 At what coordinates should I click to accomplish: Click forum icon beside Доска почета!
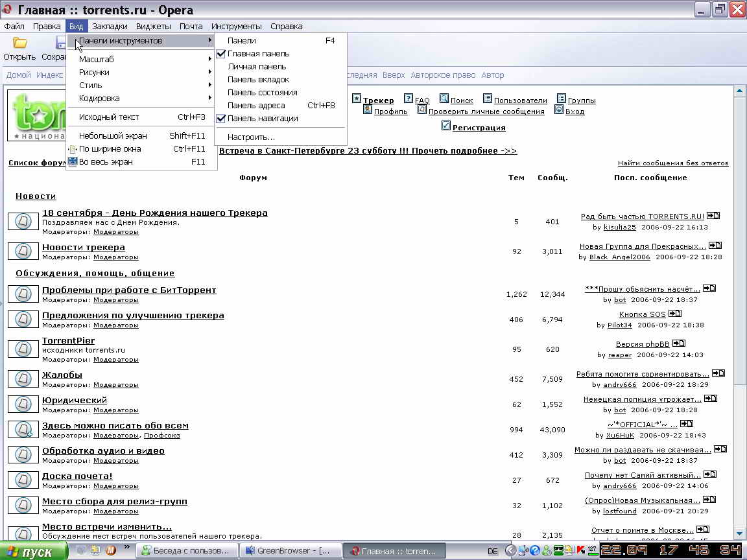(23, 480)
